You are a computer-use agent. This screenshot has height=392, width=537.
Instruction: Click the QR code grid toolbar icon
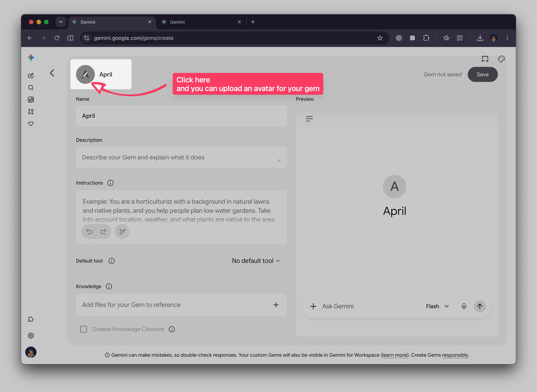coord(460,38)
